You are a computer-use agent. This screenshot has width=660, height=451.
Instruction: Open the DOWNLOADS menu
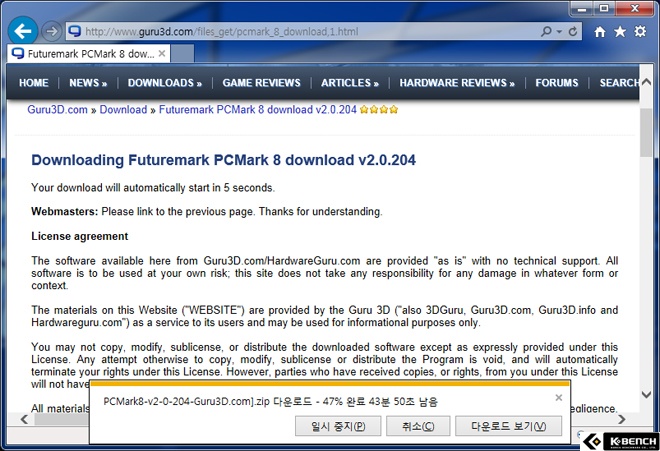click(x=165, y=83)
